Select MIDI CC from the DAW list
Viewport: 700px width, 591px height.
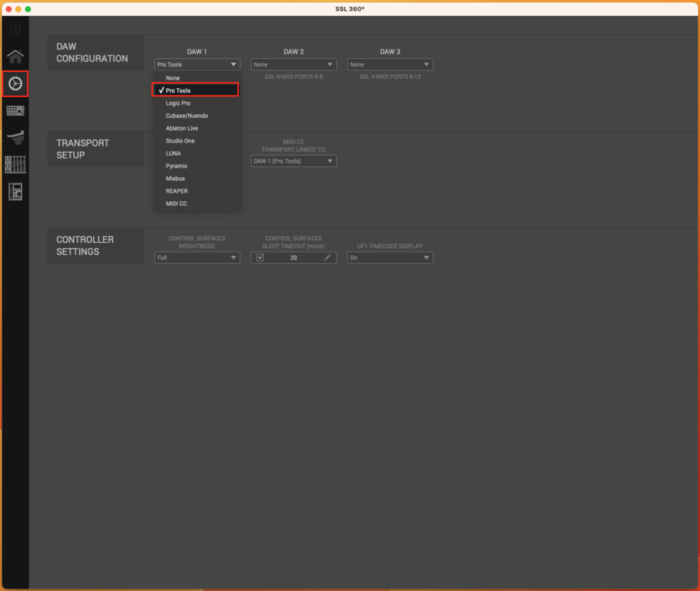click(197, 203)
